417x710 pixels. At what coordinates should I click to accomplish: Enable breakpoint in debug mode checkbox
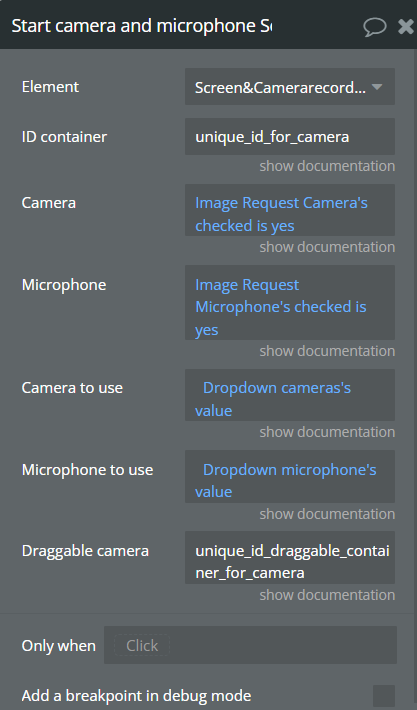point(384,696)
